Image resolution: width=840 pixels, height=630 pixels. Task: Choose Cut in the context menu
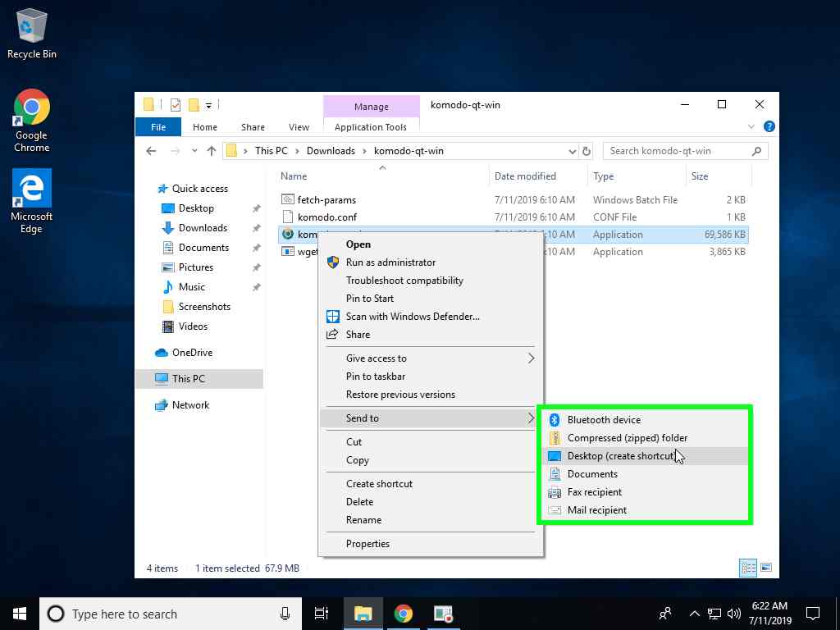pyautogui.click(x=431, y=442)
